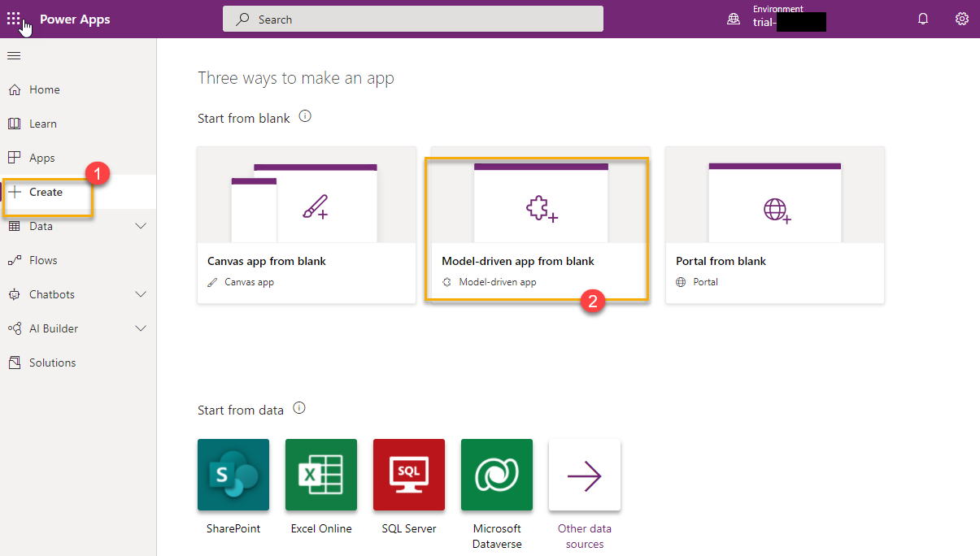
Task: Click the Start from blank info icon
Action: coord(305,116)
